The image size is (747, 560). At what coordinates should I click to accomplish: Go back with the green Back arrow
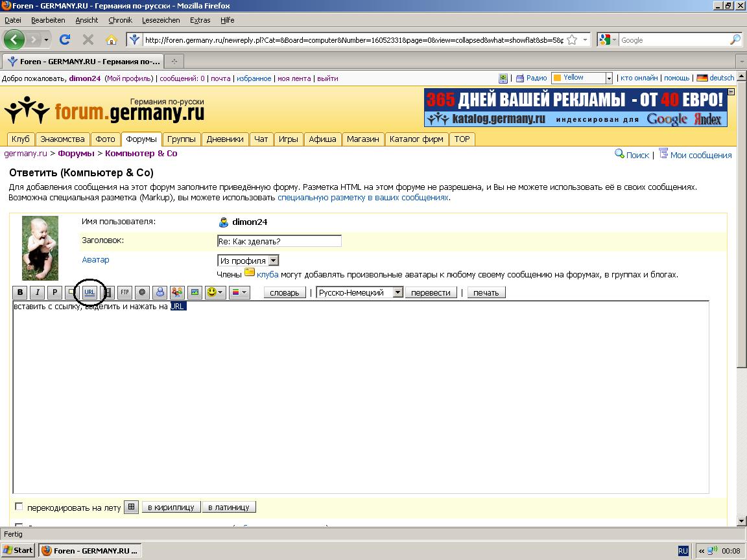(14, 40)
